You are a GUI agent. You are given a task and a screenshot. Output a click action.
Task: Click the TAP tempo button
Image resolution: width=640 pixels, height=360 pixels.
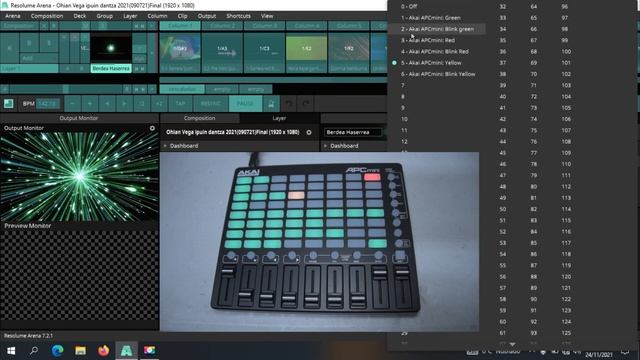pyautogui.click(x=180, y=104)
